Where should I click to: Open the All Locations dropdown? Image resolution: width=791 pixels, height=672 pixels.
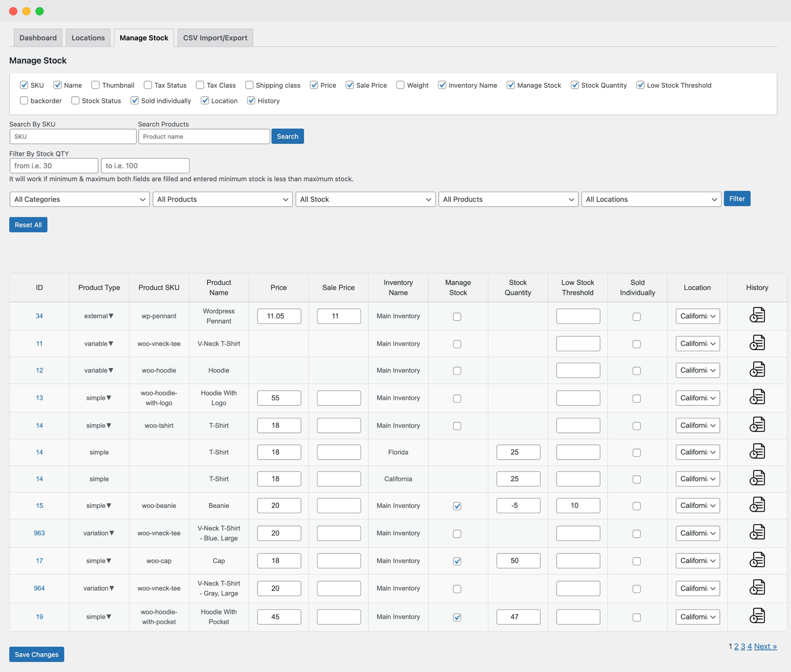(651, 199)
